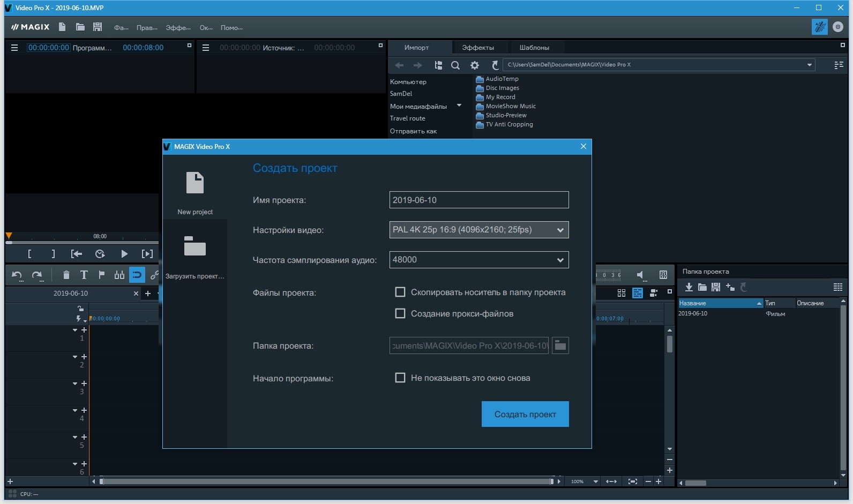Switch to the Templates tab
Image resolution: width=853 pixels, height=504 pixels.
534,47
